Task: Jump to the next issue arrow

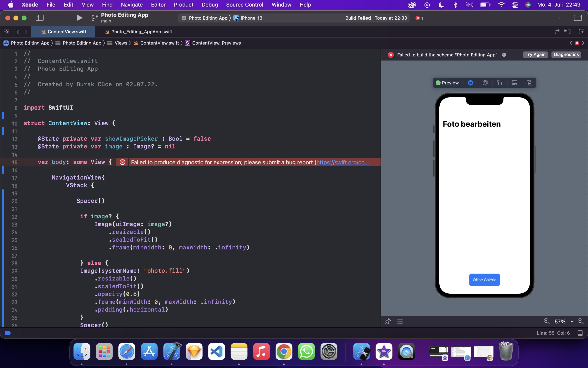Action: (x=583, y=43)
